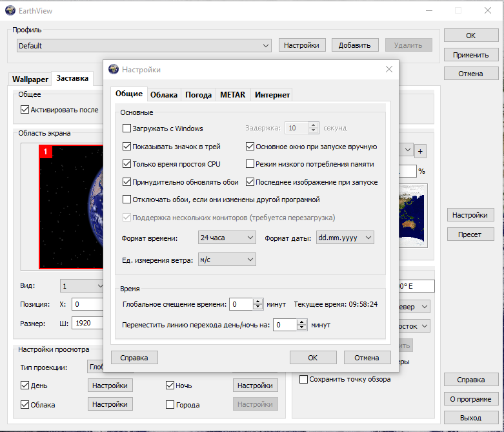Click the EarthView globe title icon

10,10
